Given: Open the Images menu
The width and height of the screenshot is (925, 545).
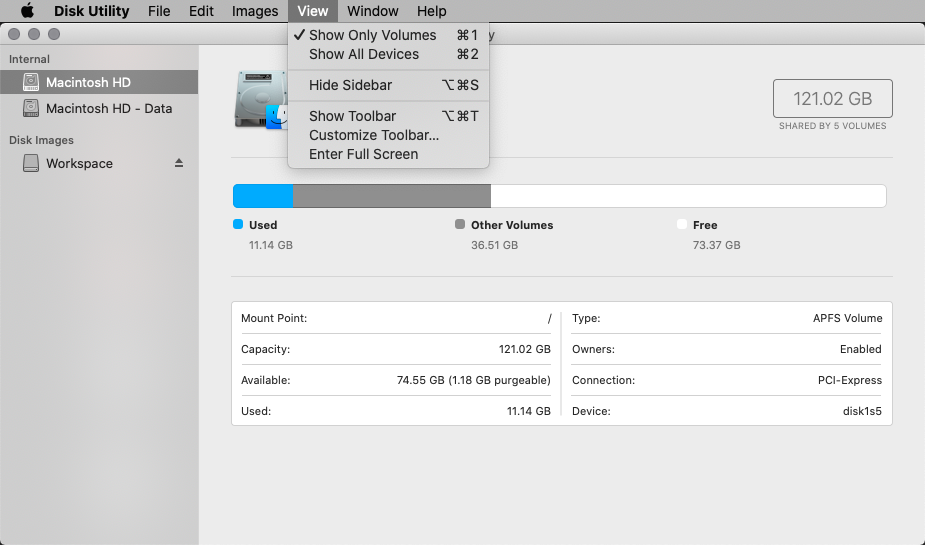Looking at the screenshot, I should (x=255, y=11).
